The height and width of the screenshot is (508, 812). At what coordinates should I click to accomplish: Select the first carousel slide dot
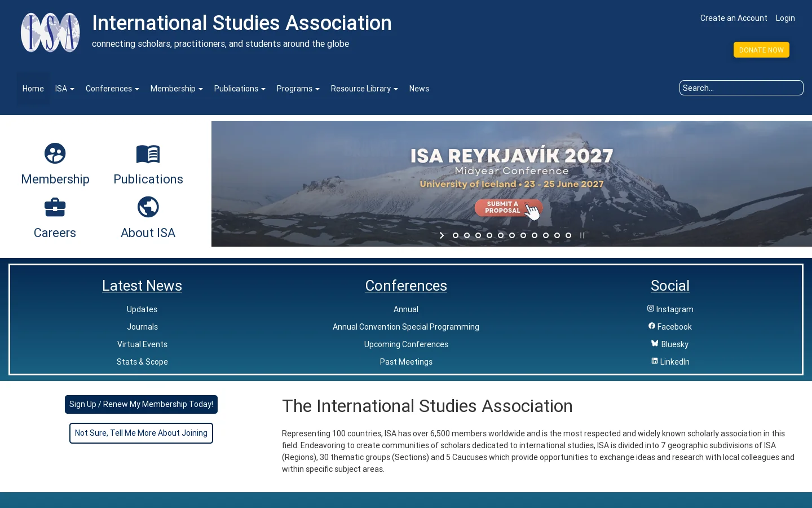coord(456,235)
